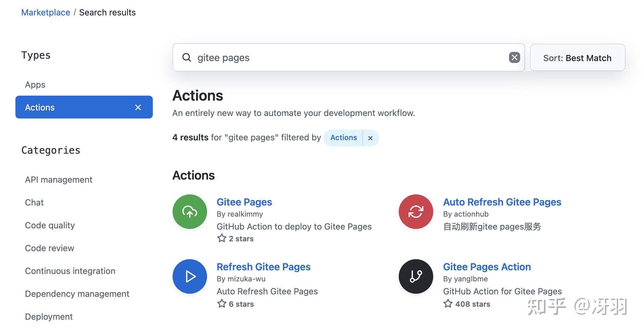The width and height of the screenshot is (644, 332).
Task: Click the star icon beside 408 stars
Action: click(447, 304)
